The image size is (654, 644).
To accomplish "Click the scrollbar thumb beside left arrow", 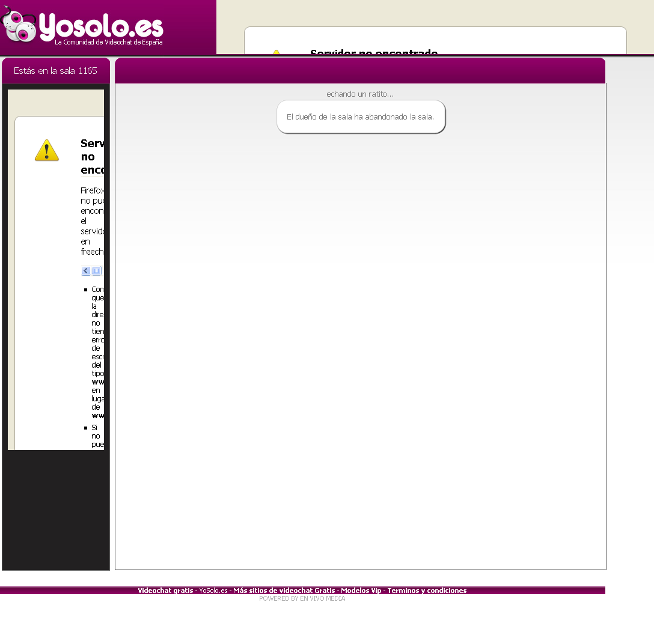I will 96,271.
